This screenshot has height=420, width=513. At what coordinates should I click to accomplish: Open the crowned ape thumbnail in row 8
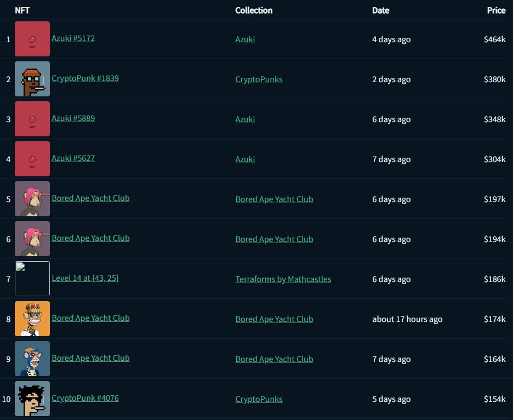(x=32, y=319)
